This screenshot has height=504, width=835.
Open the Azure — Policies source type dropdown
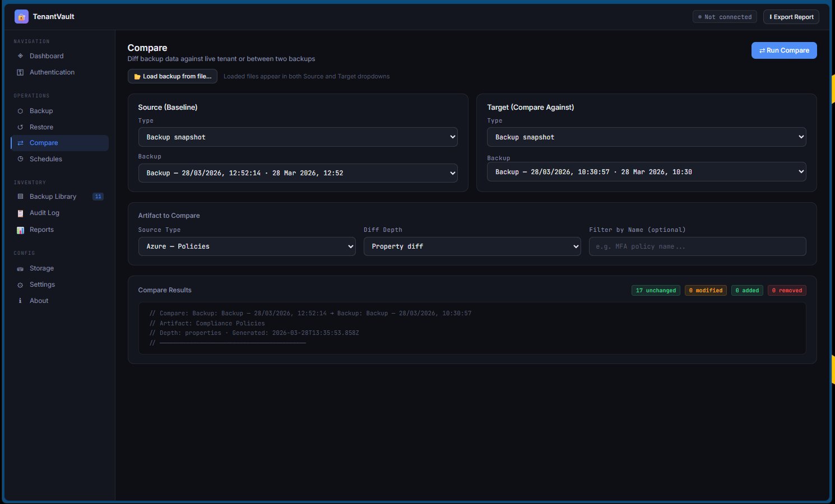247,246
